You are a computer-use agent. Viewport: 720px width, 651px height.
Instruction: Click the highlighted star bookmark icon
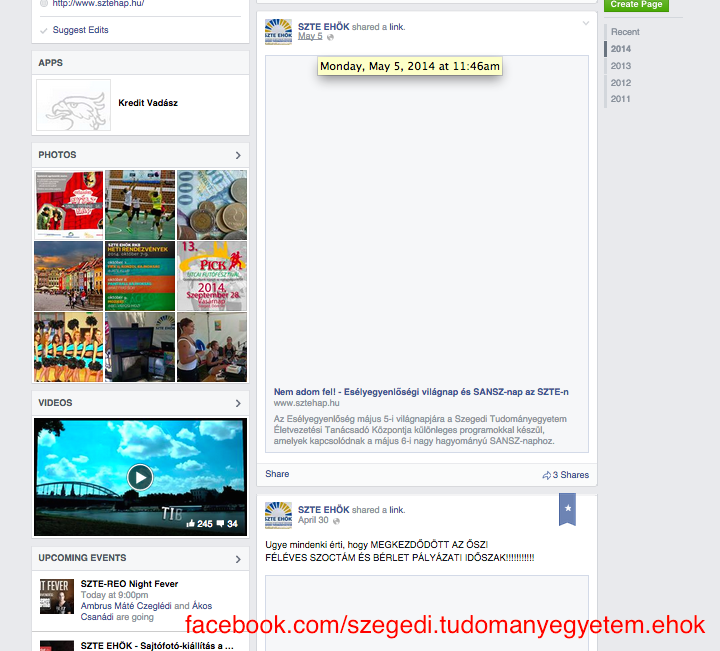click(567, 509)
